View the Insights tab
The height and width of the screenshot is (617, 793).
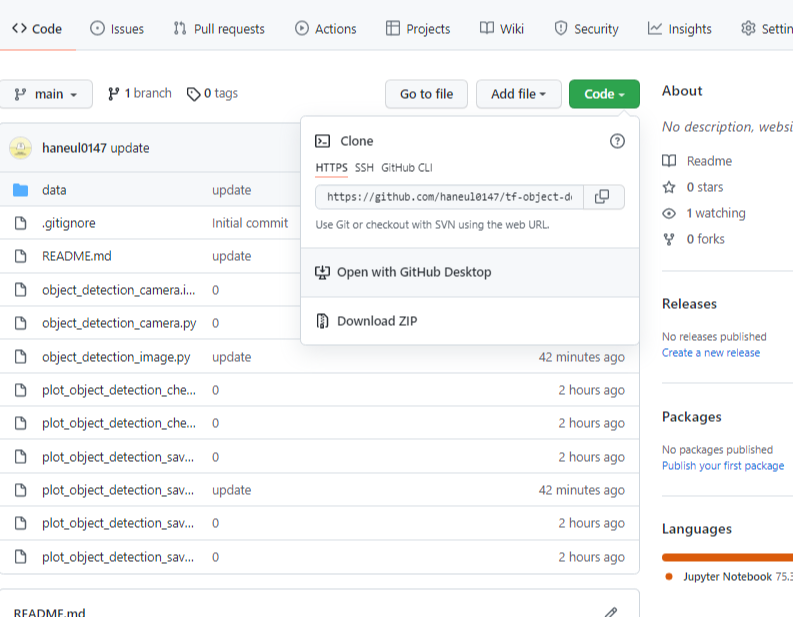[x=679, y=29]
